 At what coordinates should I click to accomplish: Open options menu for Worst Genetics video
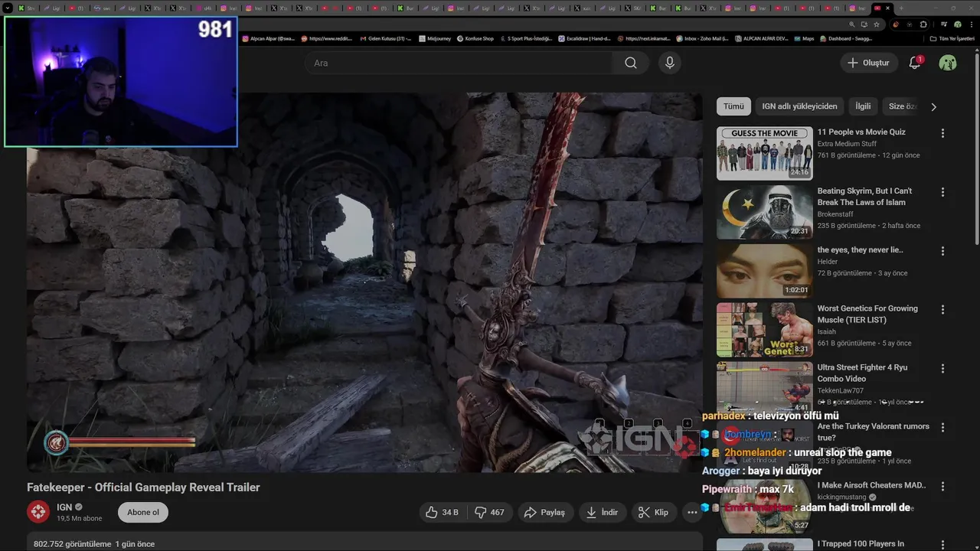tap(942, 310)
